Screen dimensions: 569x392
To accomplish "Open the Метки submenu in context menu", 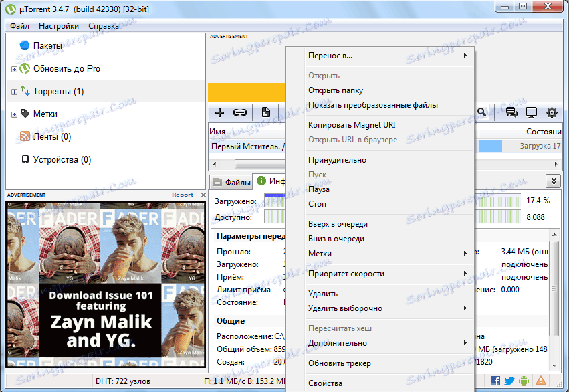I will tap(388, 254).
